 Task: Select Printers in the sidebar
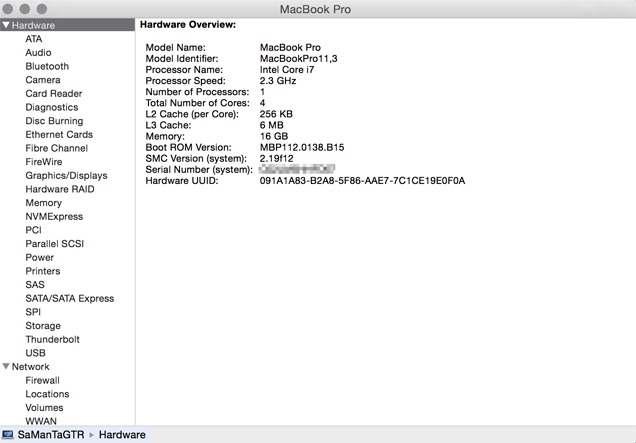[x=43, y=271]
